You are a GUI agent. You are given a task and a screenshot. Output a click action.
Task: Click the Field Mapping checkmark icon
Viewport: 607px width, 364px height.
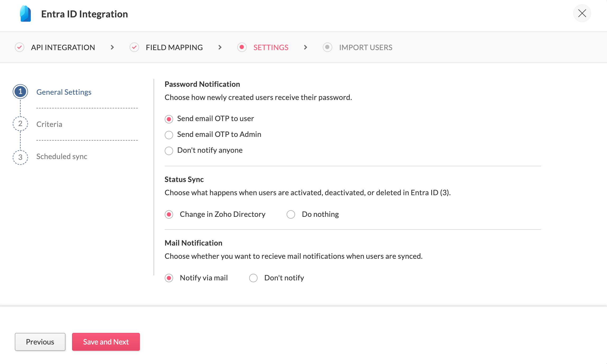134,47
